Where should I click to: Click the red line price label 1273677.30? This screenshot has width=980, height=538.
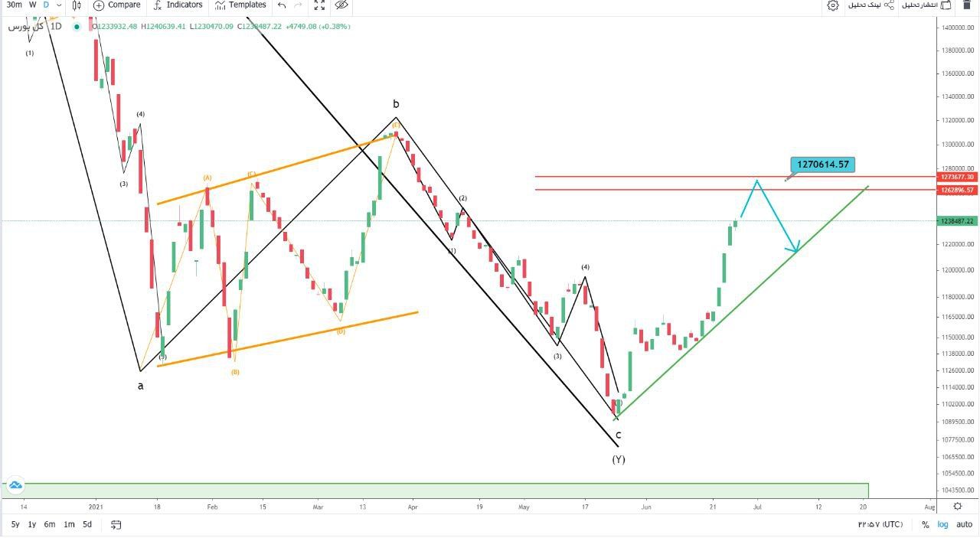click(x=956, y=177)
